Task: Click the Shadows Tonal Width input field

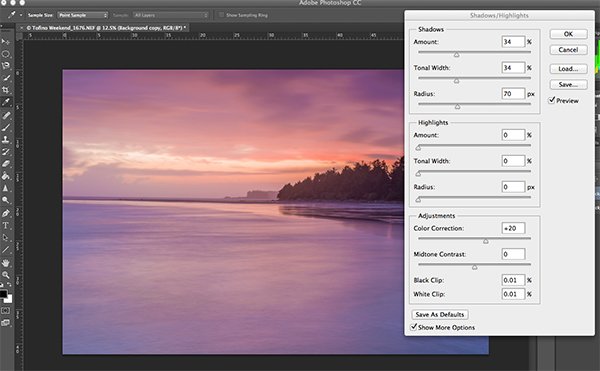Action: (x=513, y=68)
